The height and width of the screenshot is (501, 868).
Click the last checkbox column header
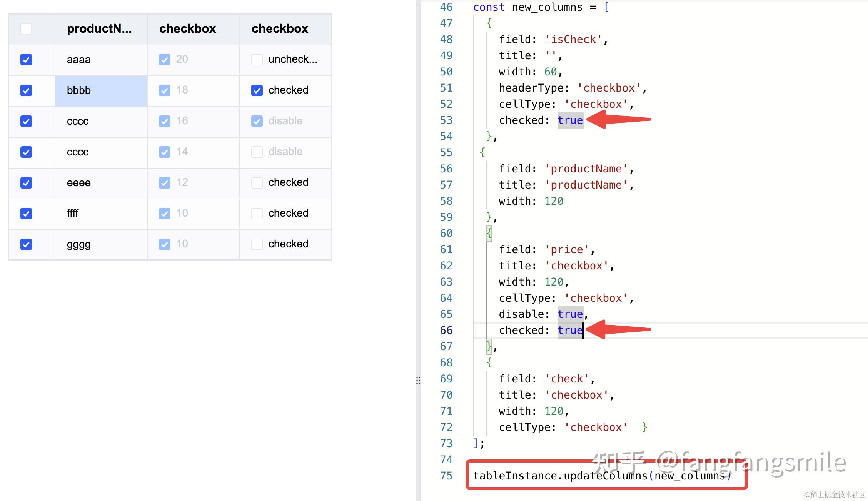point(280,29)
